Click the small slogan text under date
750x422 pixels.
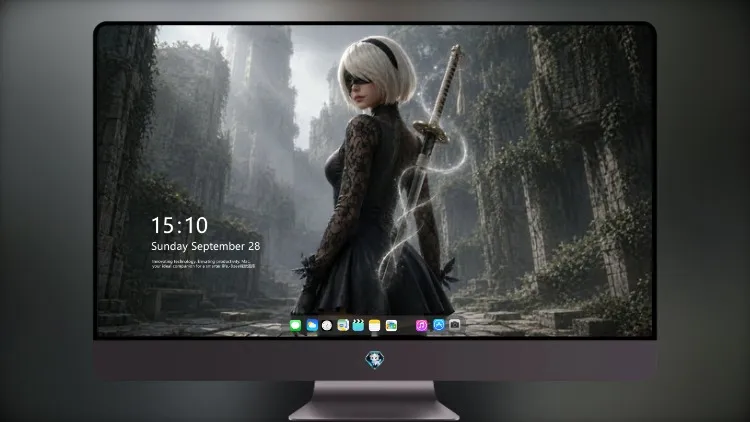(x=203, y=264)
